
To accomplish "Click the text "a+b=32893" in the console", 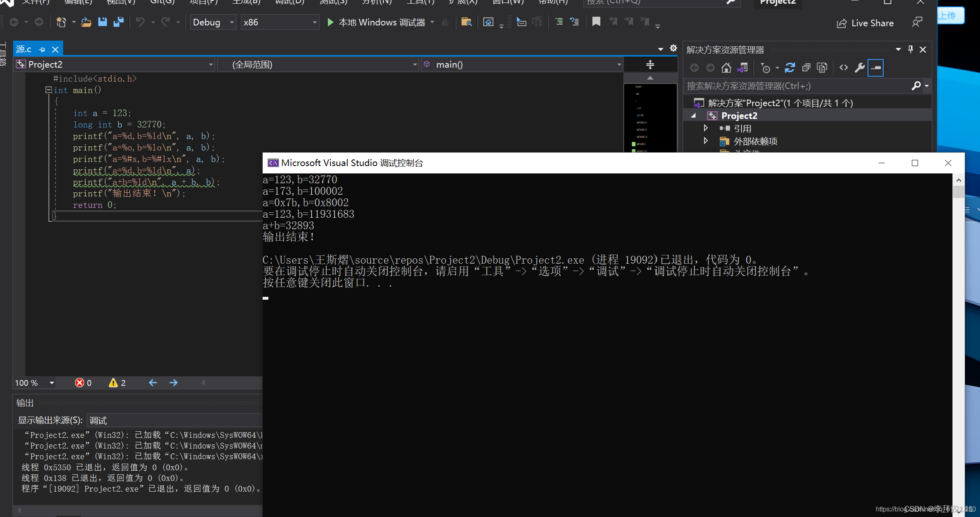I will (288, 225).
